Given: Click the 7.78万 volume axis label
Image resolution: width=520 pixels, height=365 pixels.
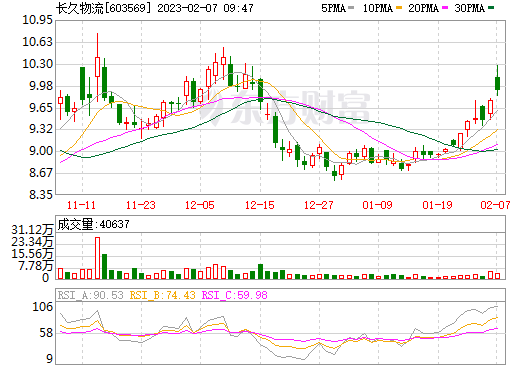Looking at the screenshot, I should tap(36, 266).
